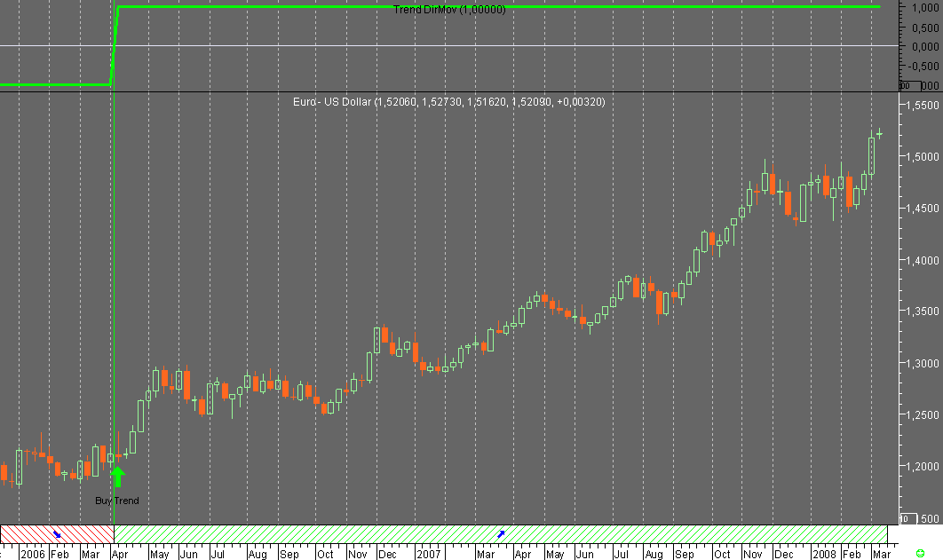
Task: Click the red hatched expert ribbon segment
Action: [57, 534]
